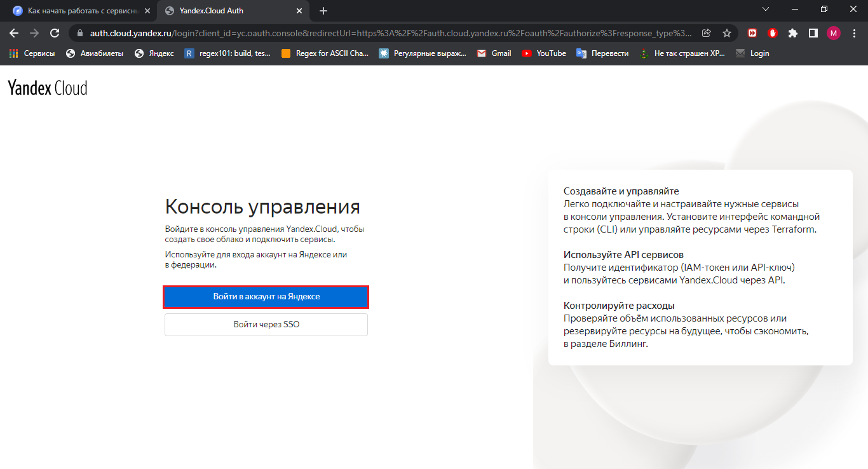Toggle the browser side panel
This screenshot has width=868, height=469.
[x=813, y=33]
